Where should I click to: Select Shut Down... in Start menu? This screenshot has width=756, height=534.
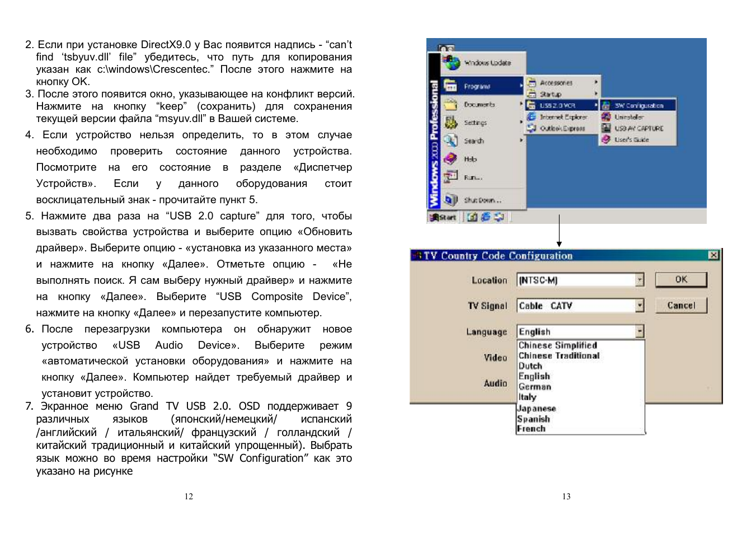[x=483, y=200]
